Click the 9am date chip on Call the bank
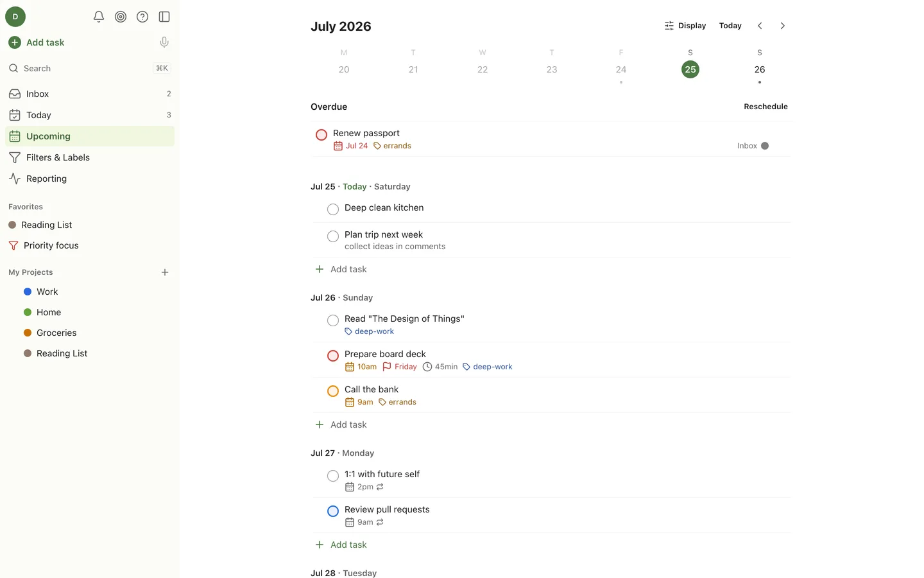 [359, 402]
